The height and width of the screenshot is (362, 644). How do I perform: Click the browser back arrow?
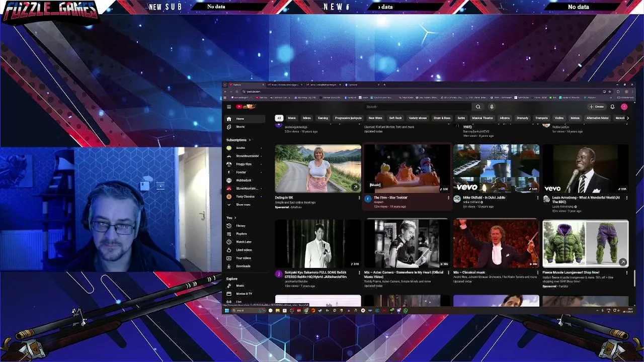coord(225,92)
